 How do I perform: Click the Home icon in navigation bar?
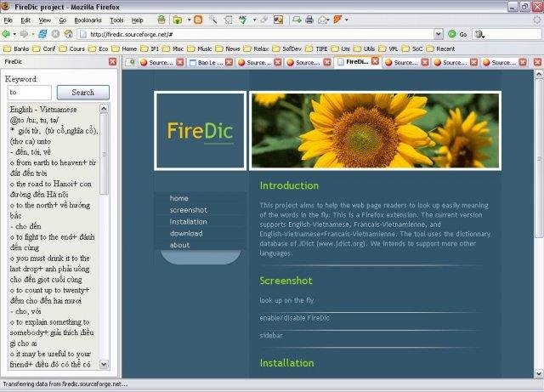68,34
